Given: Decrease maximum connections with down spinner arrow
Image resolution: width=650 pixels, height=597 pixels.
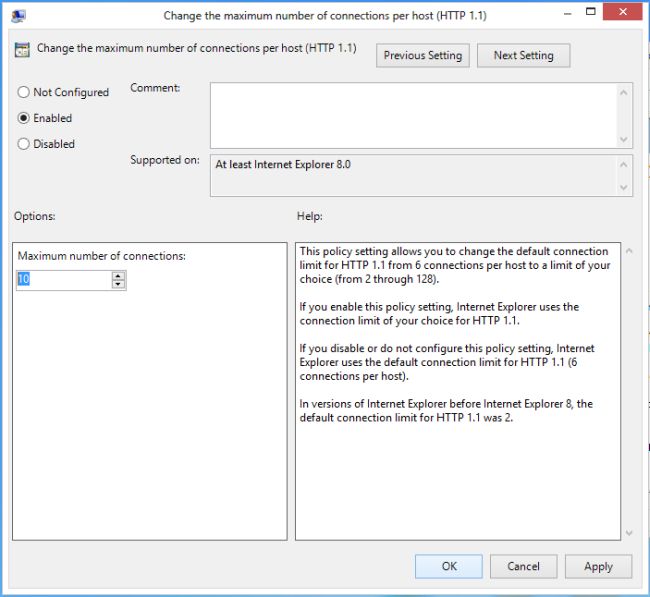Looking at the screenshot, I should pyautogui.click(x=118, y=284).
